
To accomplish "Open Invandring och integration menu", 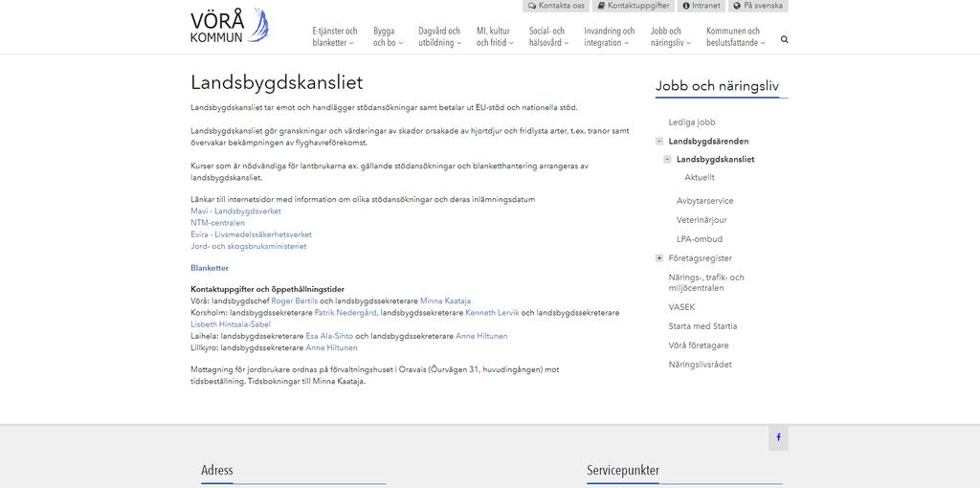I will click(610, 37).
